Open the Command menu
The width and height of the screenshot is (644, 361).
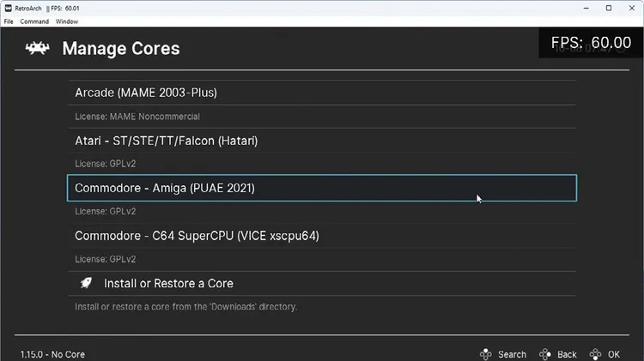tap(34, 21)
